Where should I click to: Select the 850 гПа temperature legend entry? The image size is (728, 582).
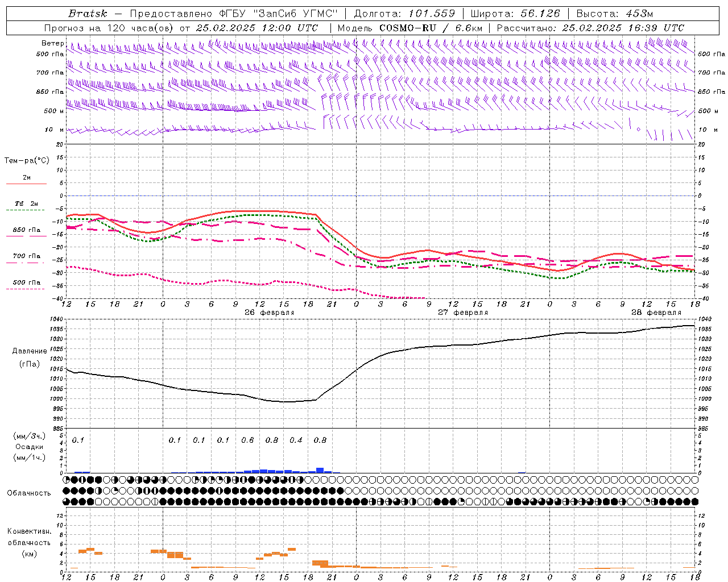27,230
